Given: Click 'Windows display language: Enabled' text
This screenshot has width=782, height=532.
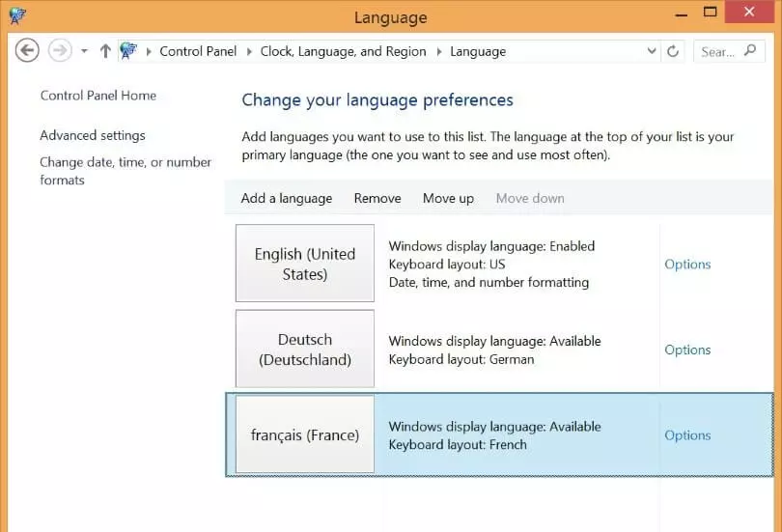Looking at the screenshot, I should point(491,246).
